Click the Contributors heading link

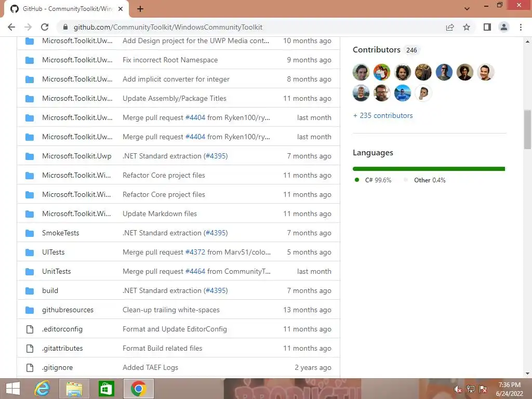377,49
